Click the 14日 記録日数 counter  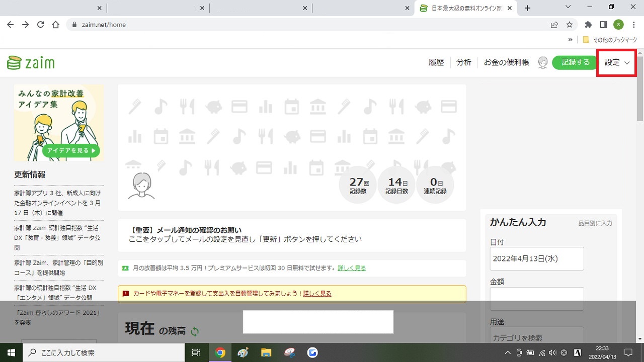[397, 185]
